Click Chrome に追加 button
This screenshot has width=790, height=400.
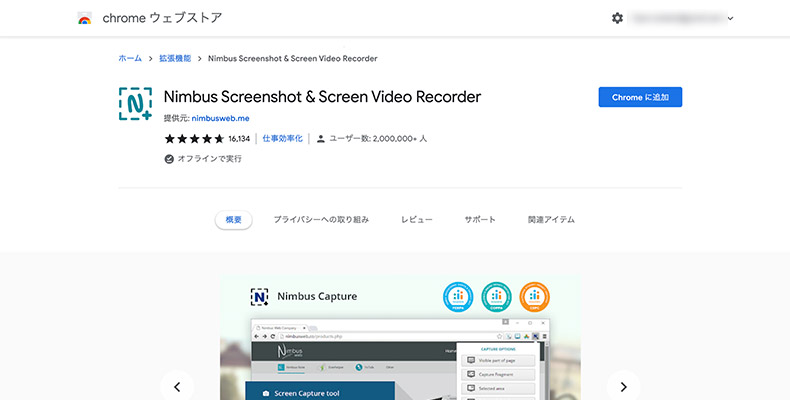click(x=640, y=97)
